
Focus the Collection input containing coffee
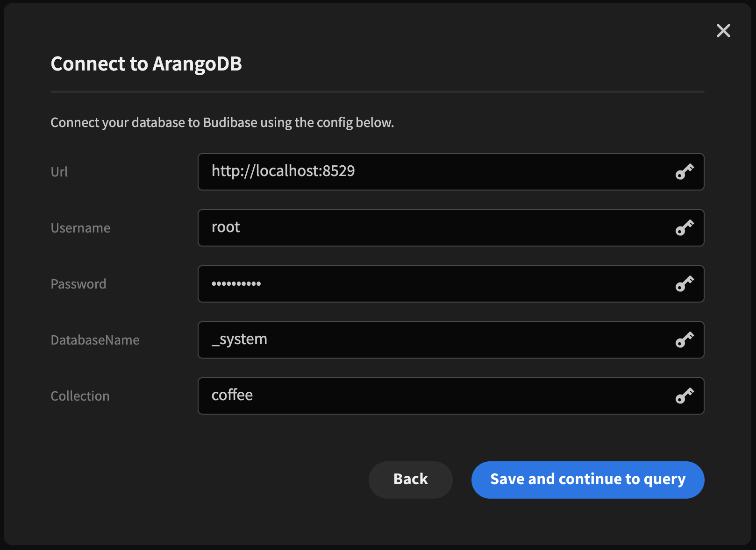[451, 396]
